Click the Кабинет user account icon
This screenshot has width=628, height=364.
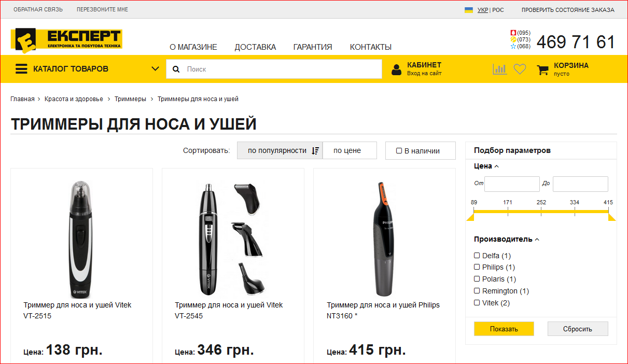pyautogui.click(x=397, y=69)
